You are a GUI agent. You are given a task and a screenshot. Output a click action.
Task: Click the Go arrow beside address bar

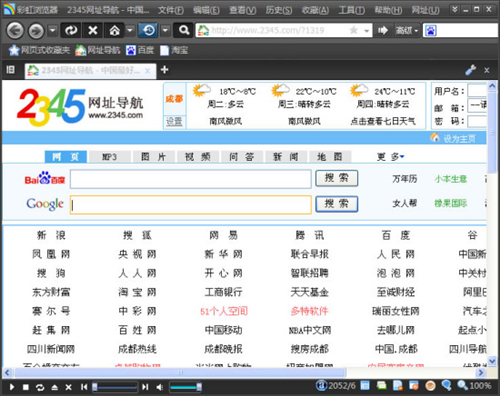(383, 31)
